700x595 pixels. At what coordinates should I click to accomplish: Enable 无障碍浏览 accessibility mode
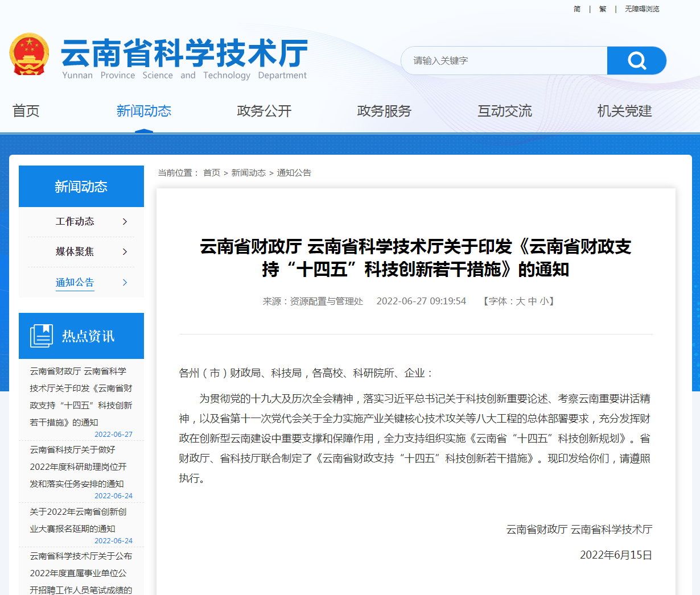click(642, 9)
